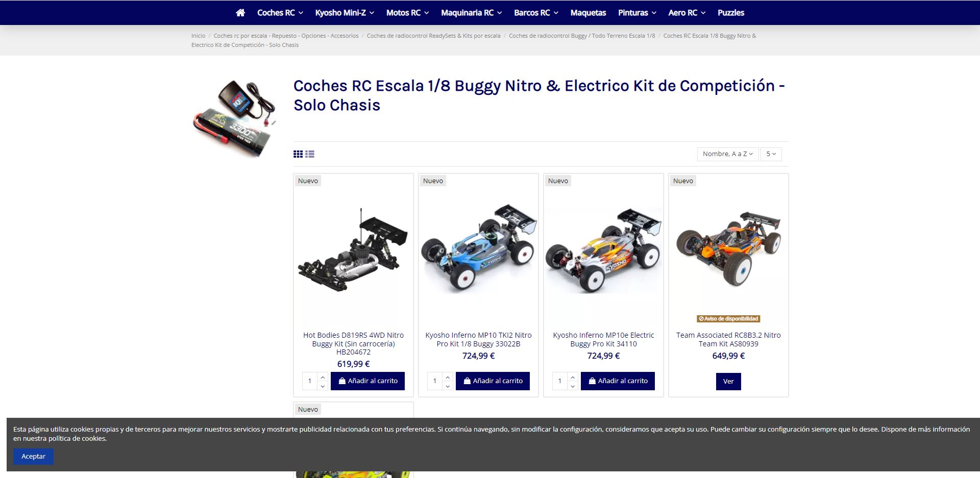
Task: Open the items-per-page dropdown showing 5
Action: [x=771, y=154]
